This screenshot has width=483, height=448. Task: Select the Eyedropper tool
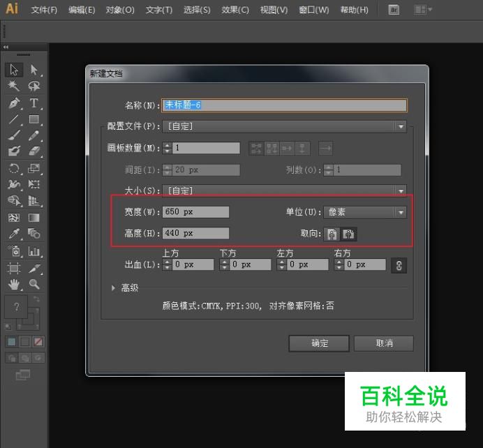[x=14, y=234]
